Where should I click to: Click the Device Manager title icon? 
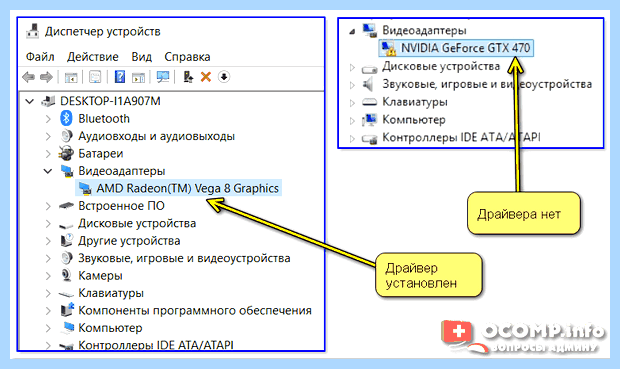32,31
